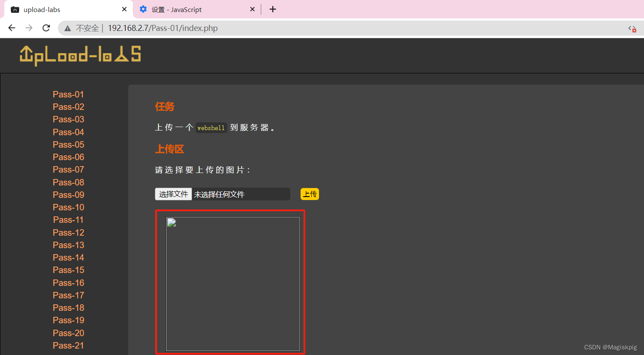Open a new browser tab
Viewport: 644px width, 355px height.
pyautogui.click(x=273, y=9)
